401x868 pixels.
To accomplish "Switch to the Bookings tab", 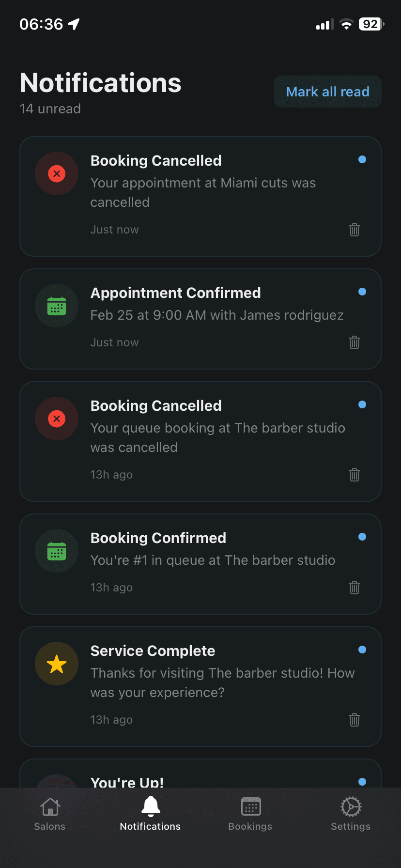I will [x=250, y=814].
